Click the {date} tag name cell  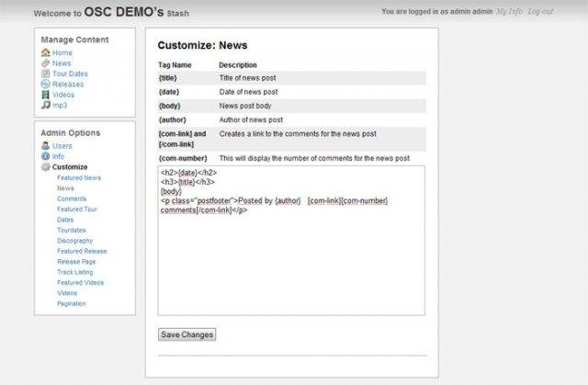pyautogui.click(x=169, y=92)
